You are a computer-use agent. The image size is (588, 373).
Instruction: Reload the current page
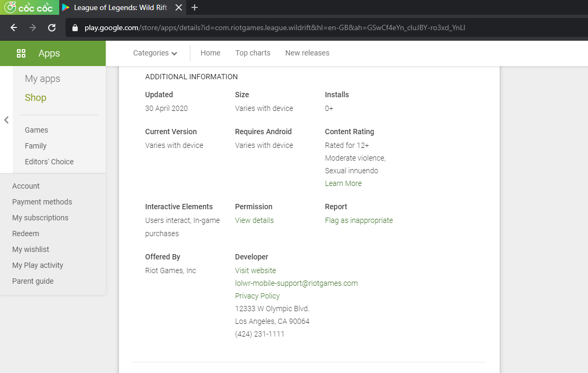52,27
